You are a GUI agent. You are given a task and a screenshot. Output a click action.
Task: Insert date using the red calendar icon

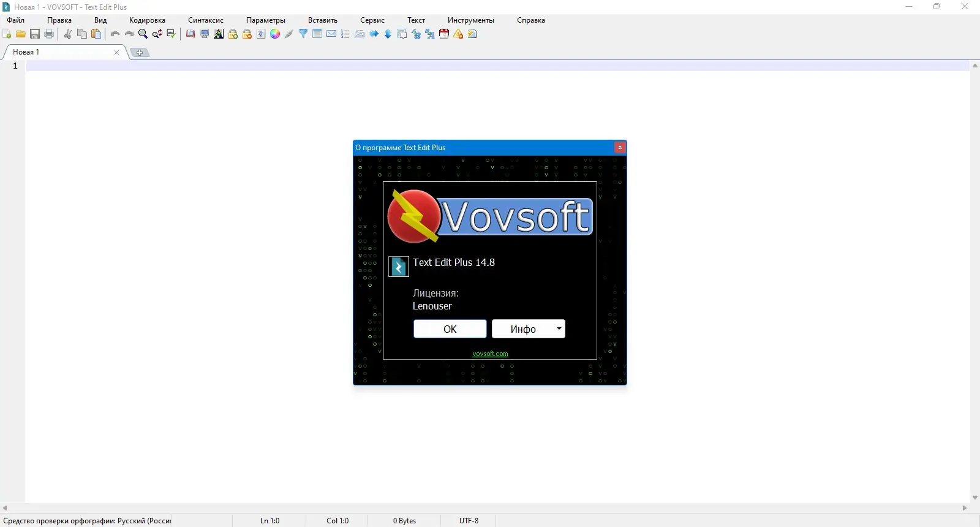444,34
